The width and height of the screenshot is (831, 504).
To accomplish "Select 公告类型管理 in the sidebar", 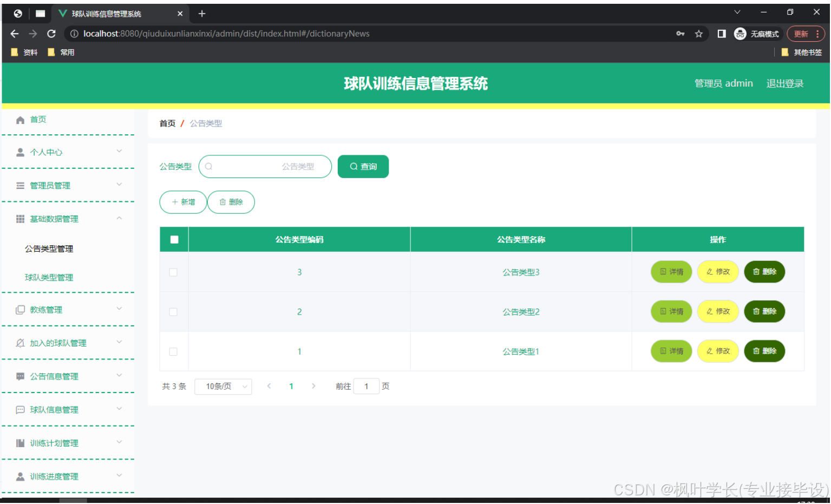I will [49, 249].
